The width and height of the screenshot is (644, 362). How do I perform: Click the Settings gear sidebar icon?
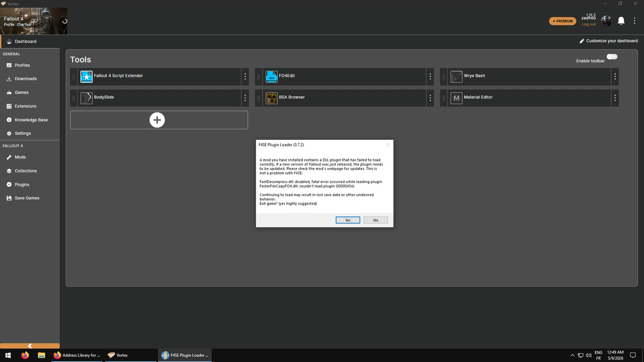[9, 133]
